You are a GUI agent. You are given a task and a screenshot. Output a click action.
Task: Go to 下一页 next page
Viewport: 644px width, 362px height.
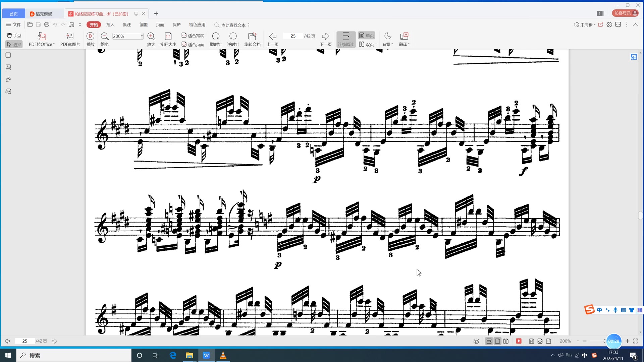point(325,40)
